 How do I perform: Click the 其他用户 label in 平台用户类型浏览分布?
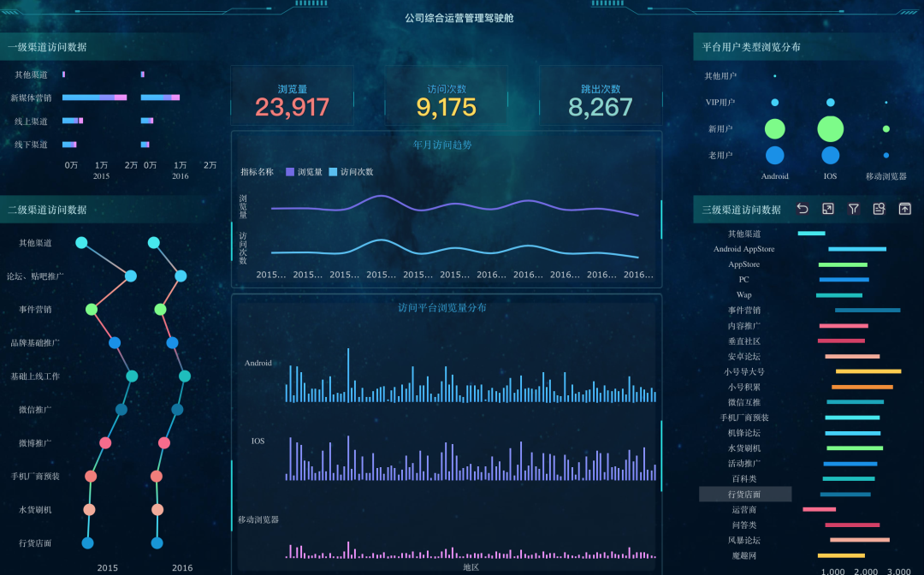coord(720,76)
